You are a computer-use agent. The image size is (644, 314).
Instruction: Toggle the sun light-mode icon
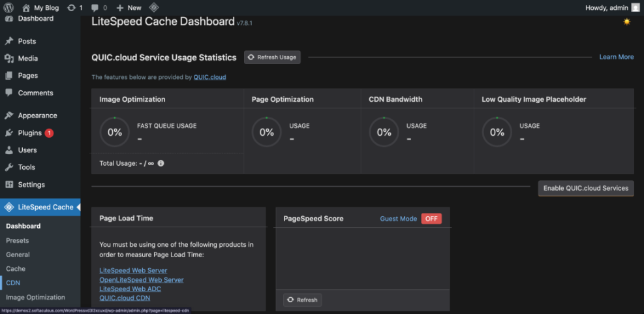click(627, 22)
